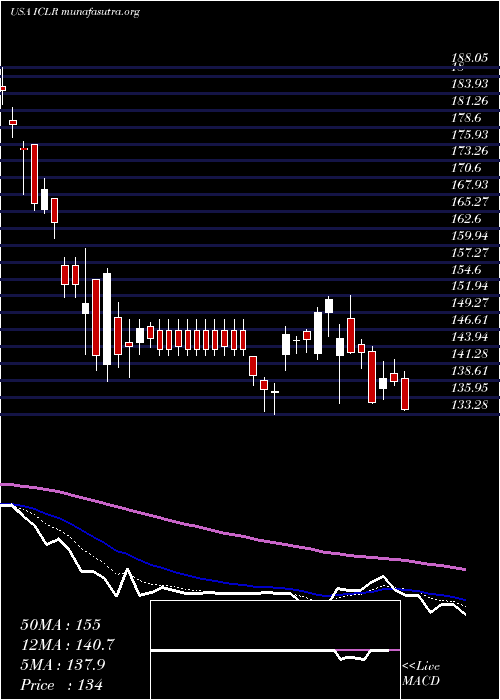The width and height of the screenshot is (500, 700).
Task: Select the 143.94 price axis label
Action: point(471,336)
